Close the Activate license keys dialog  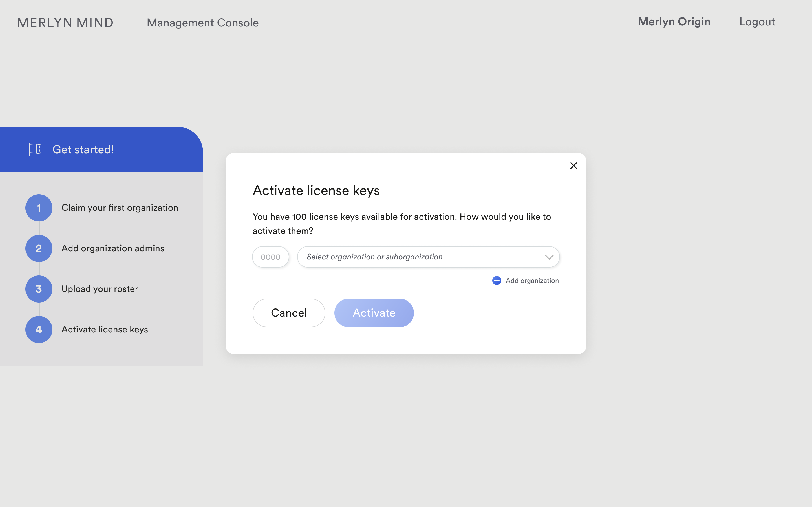[573, 166]
